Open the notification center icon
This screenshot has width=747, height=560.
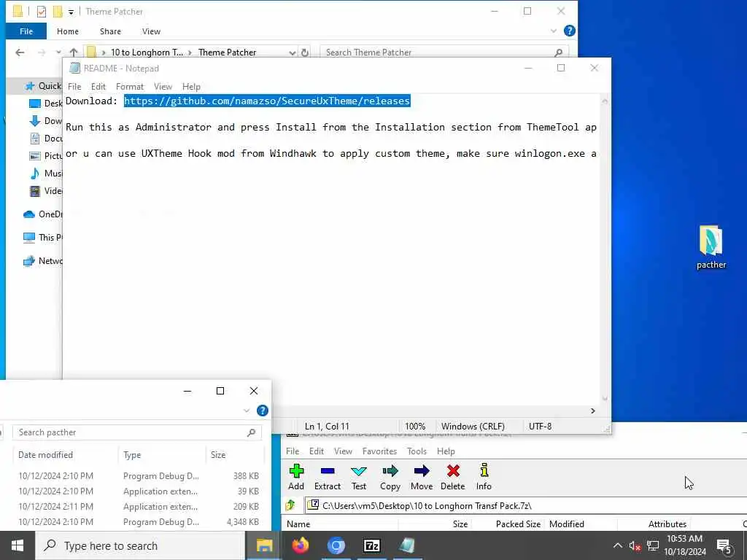tap(724, 545)
